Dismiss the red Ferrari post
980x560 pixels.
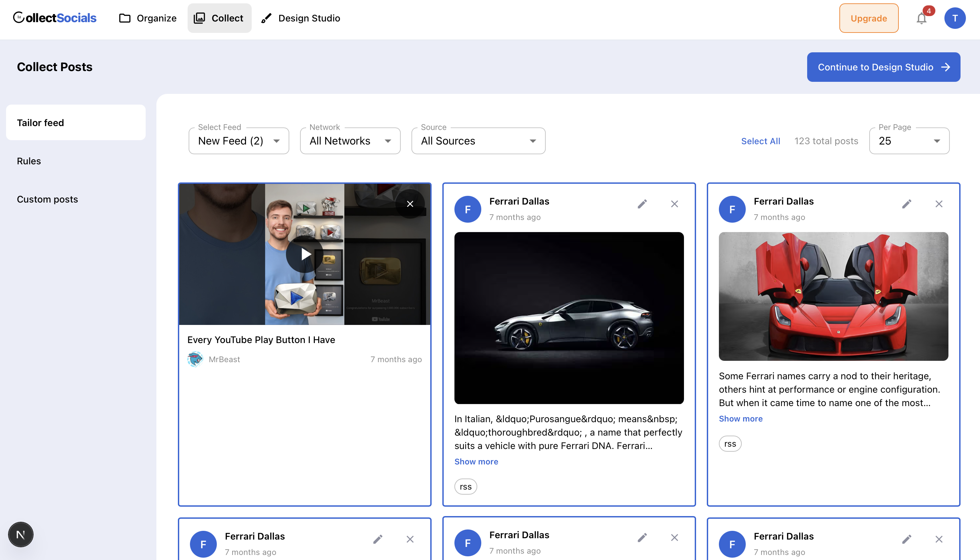939,204
